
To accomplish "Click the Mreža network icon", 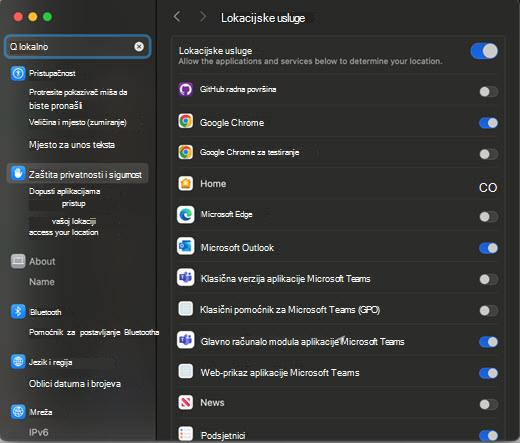I will [x=18, y=412].
